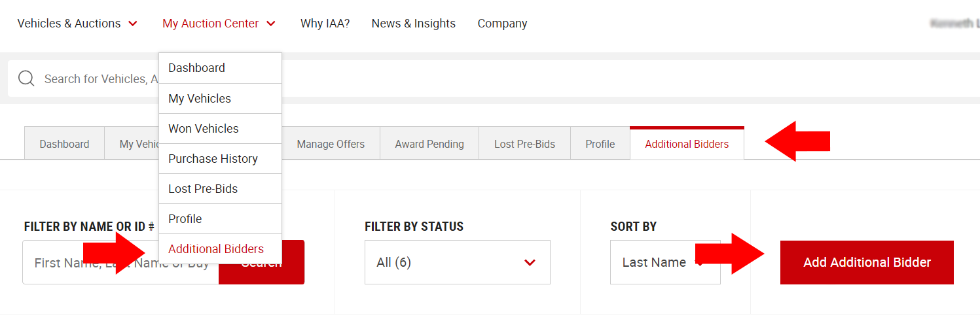Open the Sort By Last Name dropdown
The image size is (980, 323).
tap(664, 262)
